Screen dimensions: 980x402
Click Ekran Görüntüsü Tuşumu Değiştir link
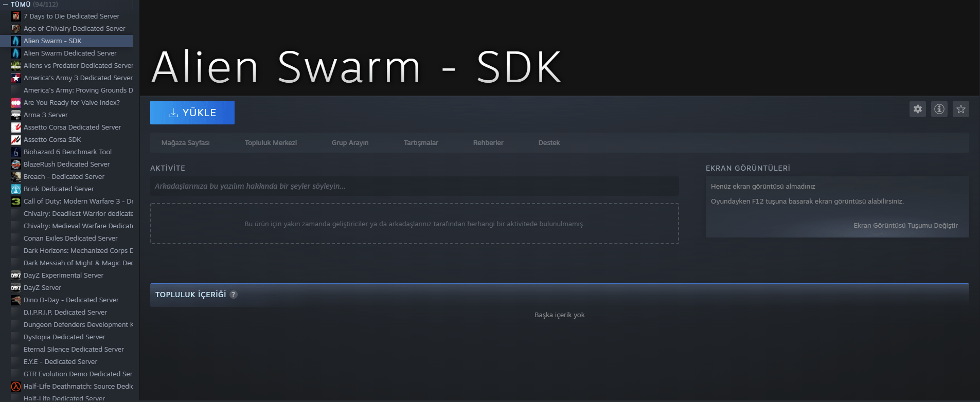point(905,225)
